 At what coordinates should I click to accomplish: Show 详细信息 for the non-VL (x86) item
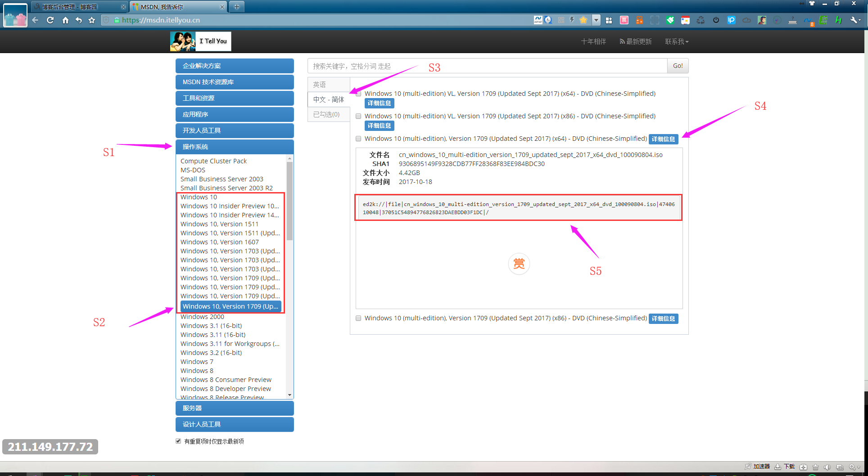663,319
